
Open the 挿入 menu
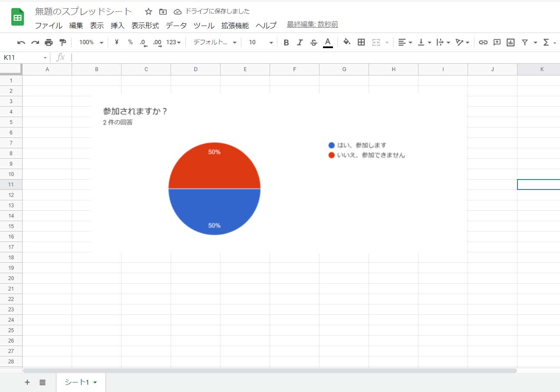point(117,26)
